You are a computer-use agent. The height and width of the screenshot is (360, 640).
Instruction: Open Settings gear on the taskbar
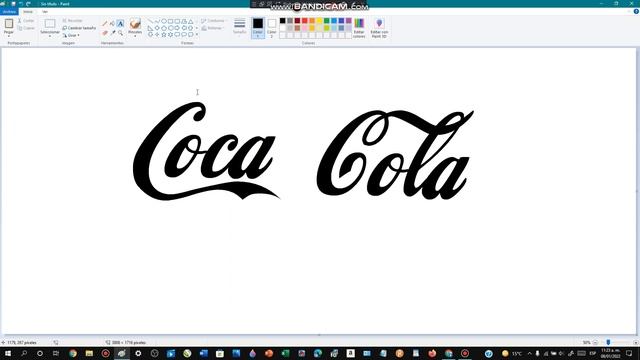point(138,353)
